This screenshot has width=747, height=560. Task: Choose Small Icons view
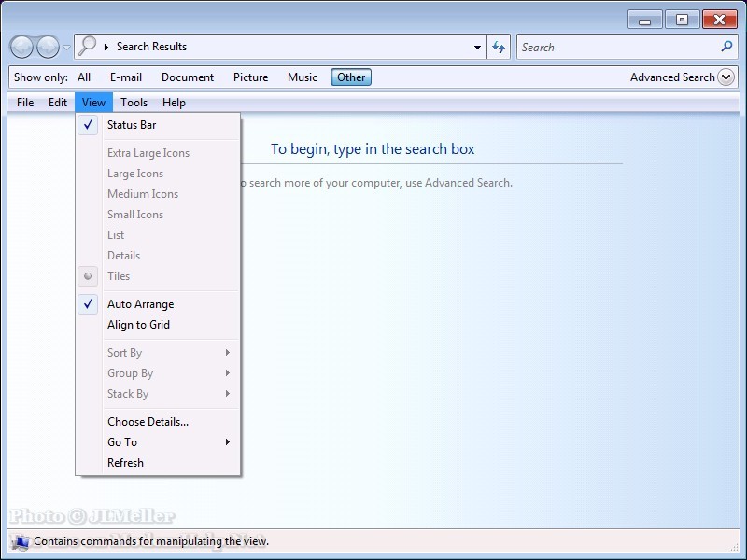158,215
